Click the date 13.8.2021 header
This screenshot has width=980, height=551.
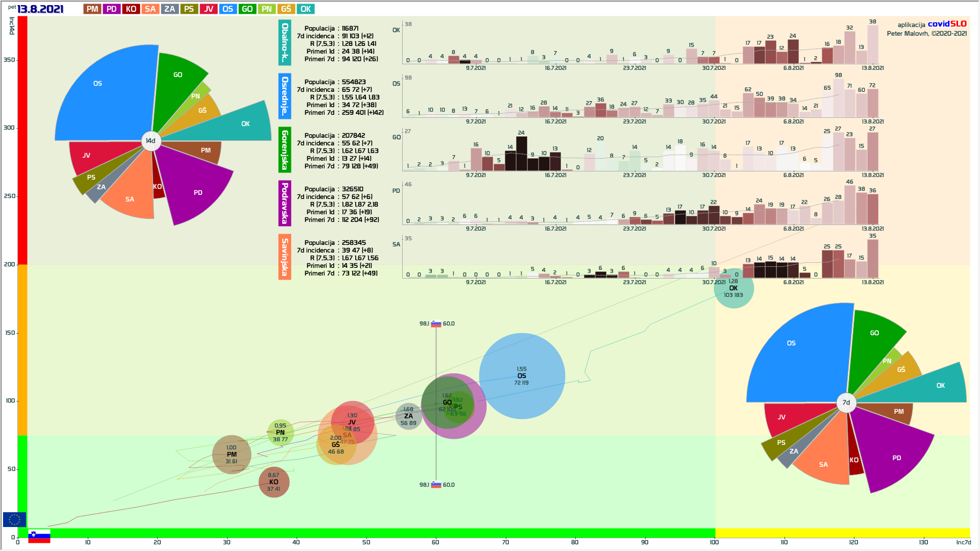coord(40,9)
